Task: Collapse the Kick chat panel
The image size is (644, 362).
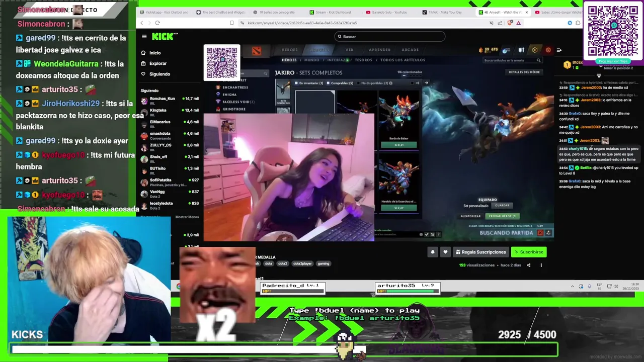Action: coord(559,50)
